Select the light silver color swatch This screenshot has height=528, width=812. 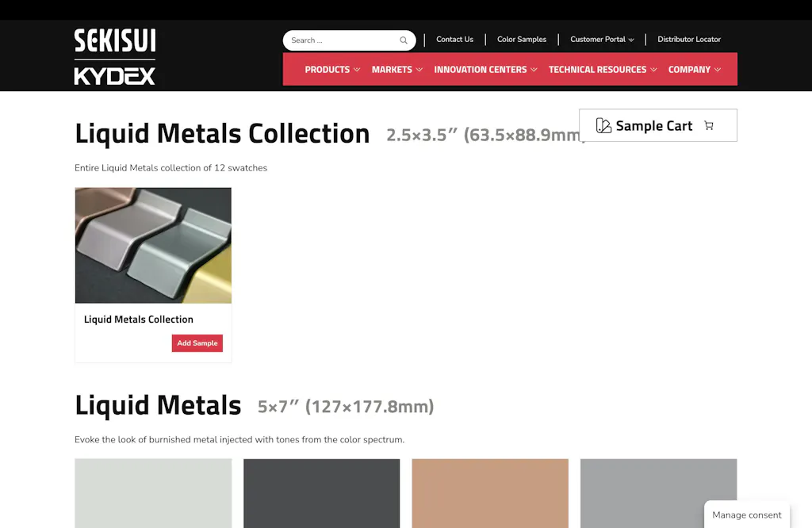pyautogui.click(x=153, y=493)
